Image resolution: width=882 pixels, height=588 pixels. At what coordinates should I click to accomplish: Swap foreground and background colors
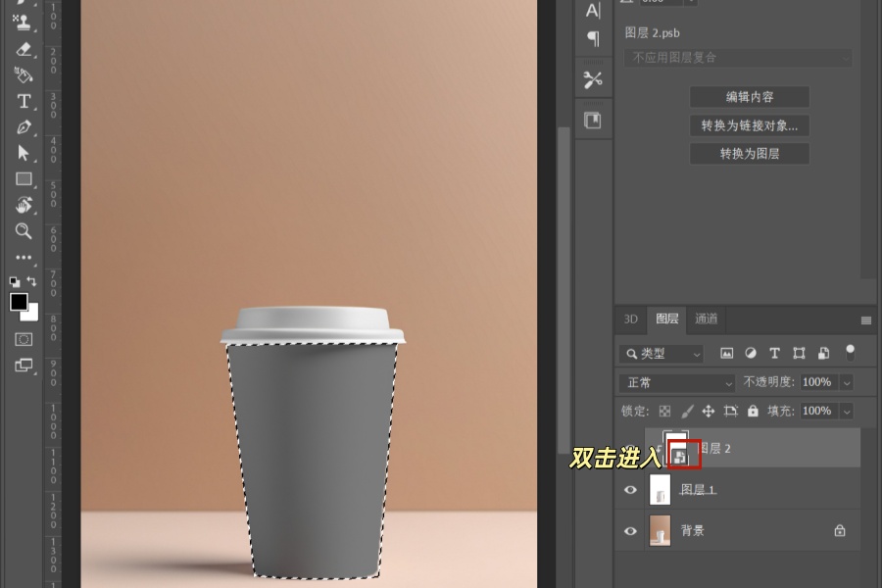(x=32, y=281)
